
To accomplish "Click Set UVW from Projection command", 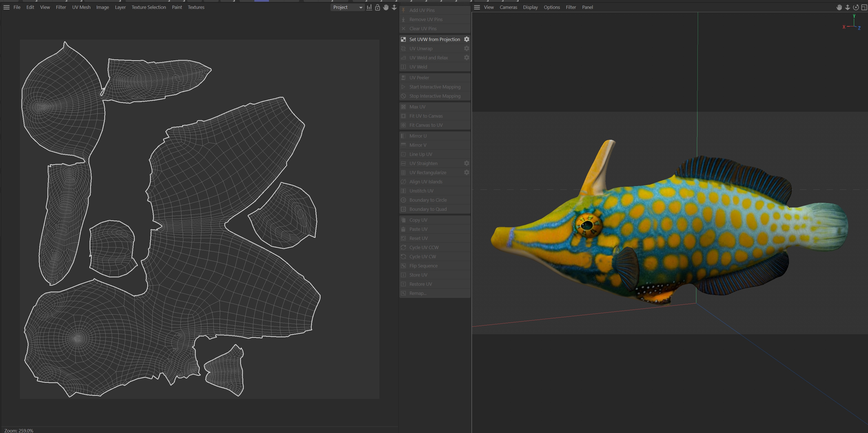I will (434, 39).
